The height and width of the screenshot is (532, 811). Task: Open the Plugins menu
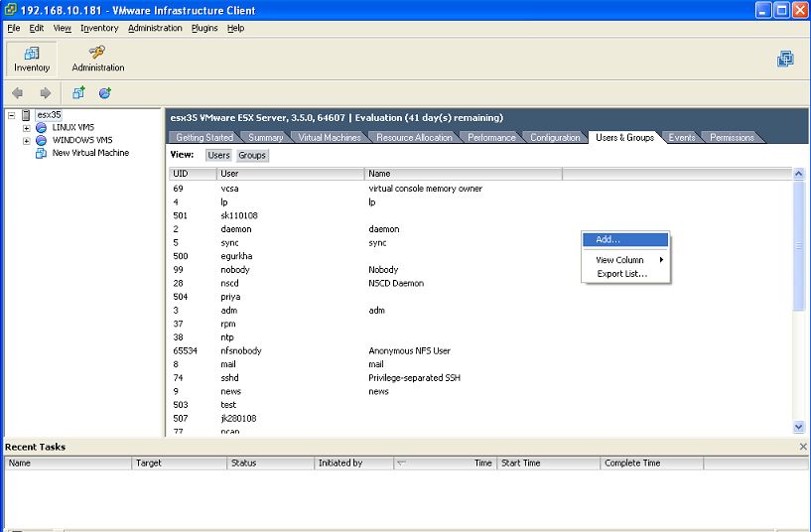point(204,28)
